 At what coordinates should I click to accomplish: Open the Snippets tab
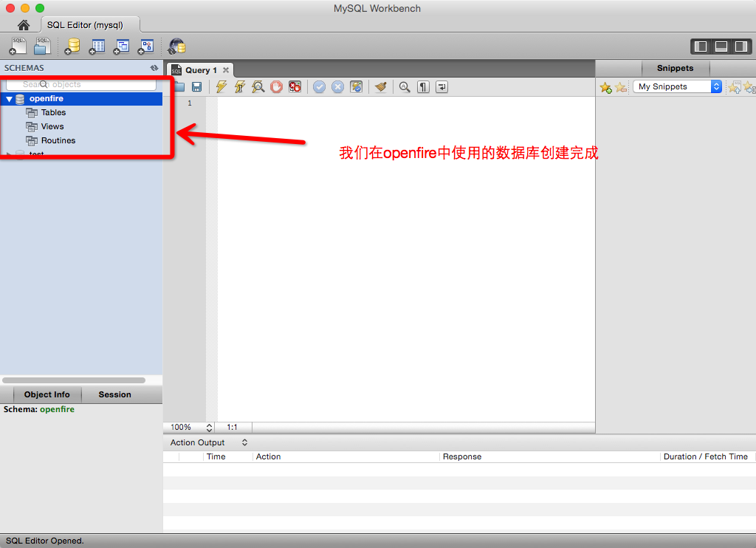[675, 68]
